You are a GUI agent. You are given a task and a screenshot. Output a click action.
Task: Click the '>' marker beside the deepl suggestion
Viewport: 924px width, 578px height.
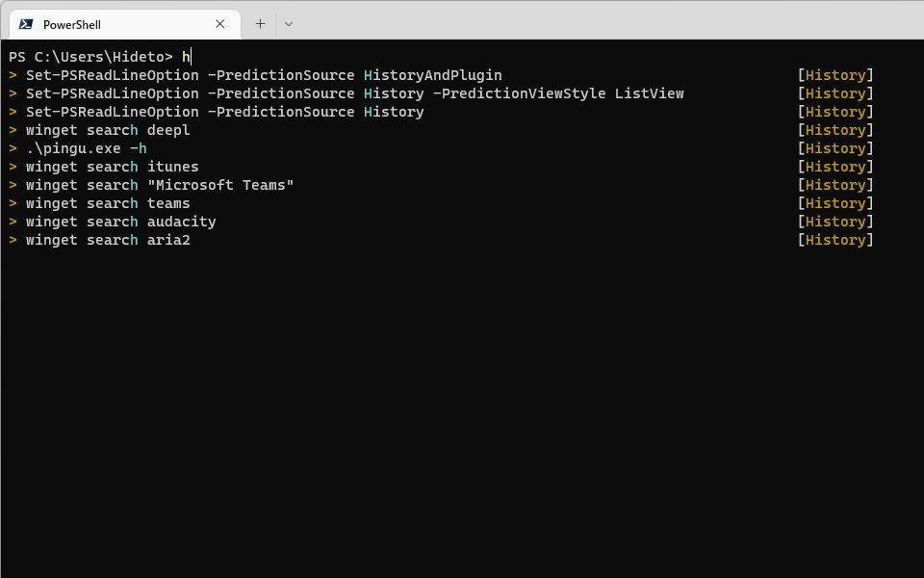(13, 130)
